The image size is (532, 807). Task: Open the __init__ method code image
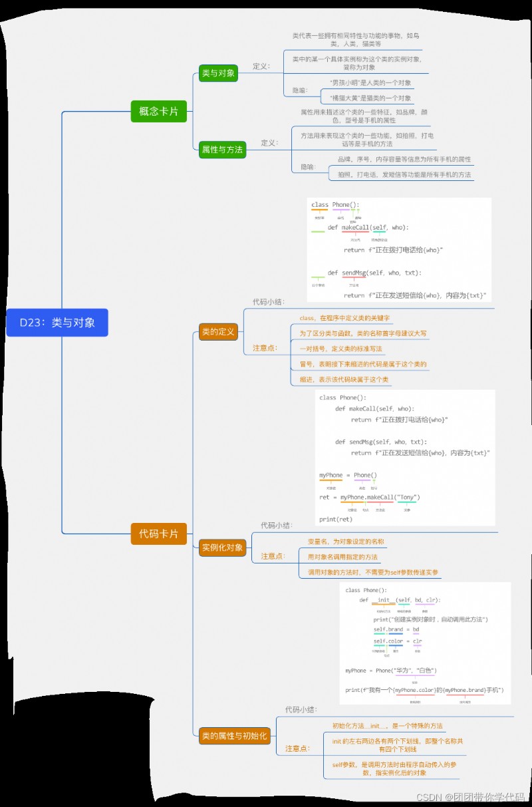point(426,643)
